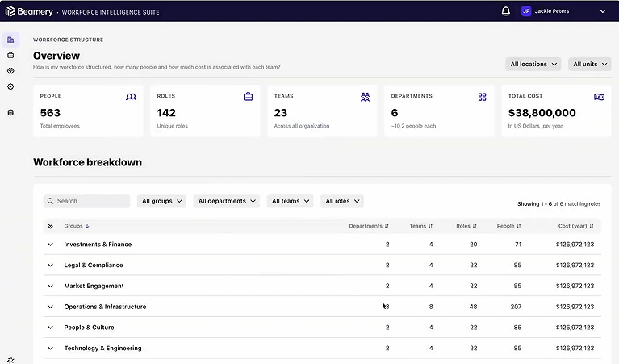Click the 142 unique roles card

click(x=205, y=111)
